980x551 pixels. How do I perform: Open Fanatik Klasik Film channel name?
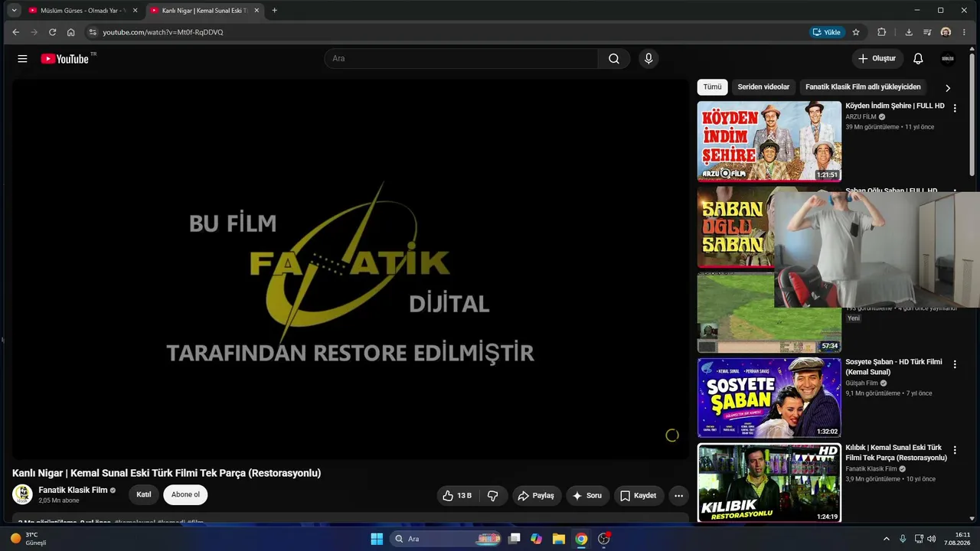(x=73, y=490)
